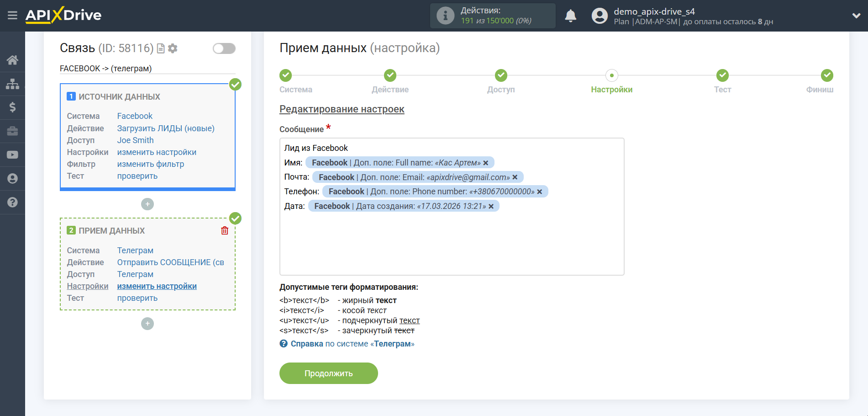The image size is (868, 416).
Task: Click inside the Сообщение text area
Action: tap(452, 242)
